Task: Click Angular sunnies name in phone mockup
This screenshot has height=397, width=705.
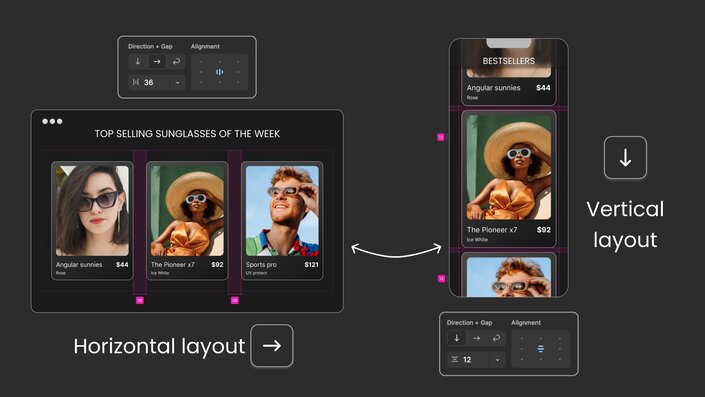Action: pyautogui.click(x=493, y=88)
